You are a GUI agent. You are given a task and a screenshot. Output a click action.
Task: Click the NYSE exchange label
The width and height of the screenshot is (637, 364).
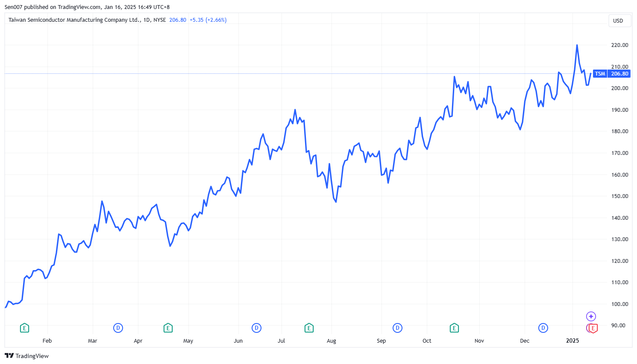160,20
